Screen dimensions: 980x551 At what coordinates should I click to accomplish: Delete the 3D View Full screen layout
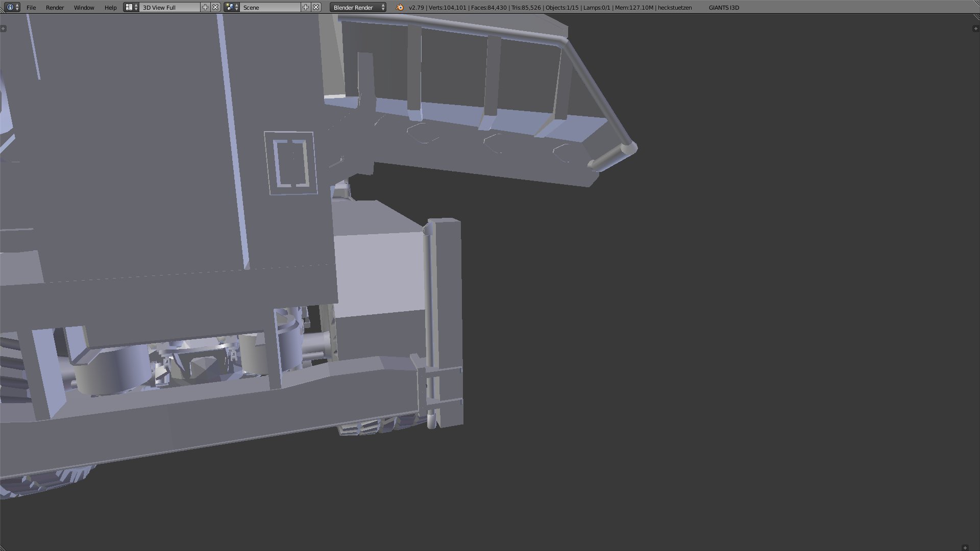pos(215,7)
